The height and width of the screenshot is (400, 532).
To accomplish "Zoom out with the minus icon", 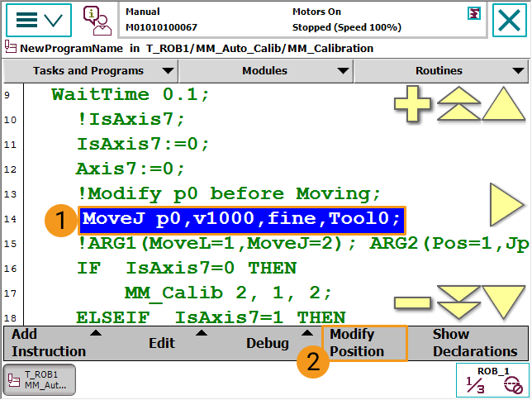I will coord(412,302).
